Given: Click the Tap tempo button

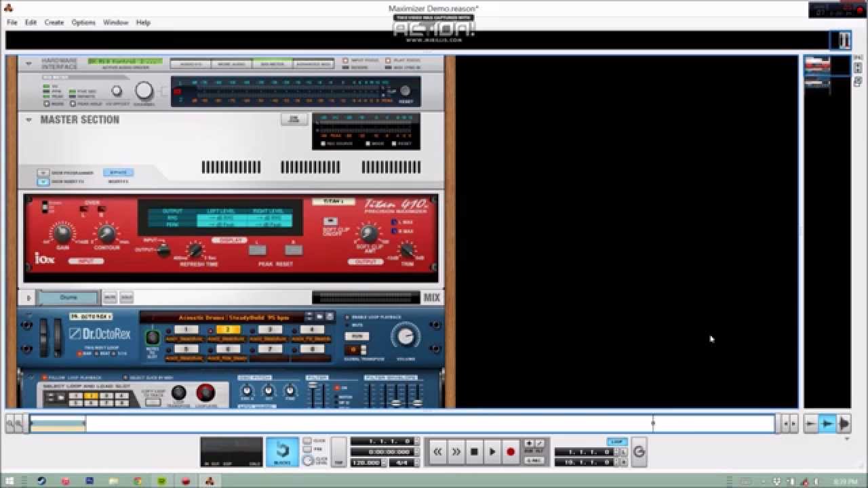Looking at the screenshot, I should point(338,453).
